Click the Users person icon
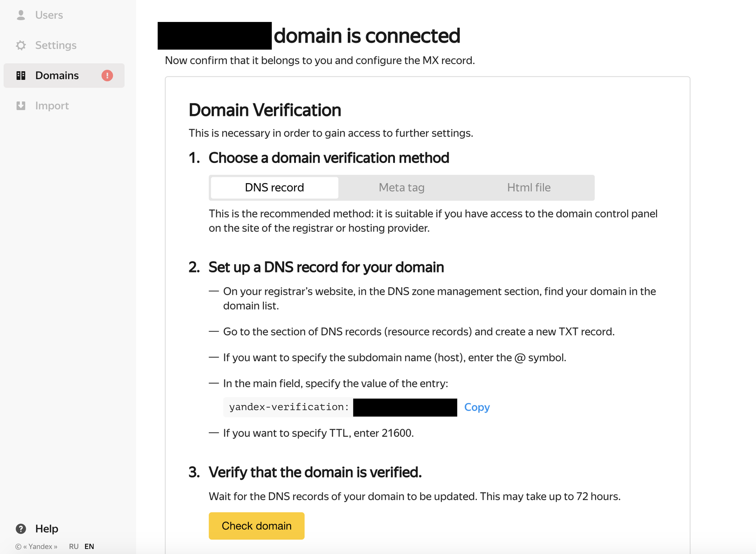Viewport: 756px width, 554px height. [21, 15]
